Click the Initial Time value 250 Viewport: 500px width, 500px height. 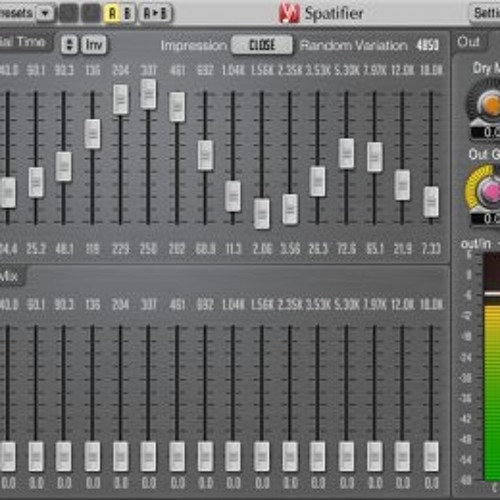click(x=148, y=249)
